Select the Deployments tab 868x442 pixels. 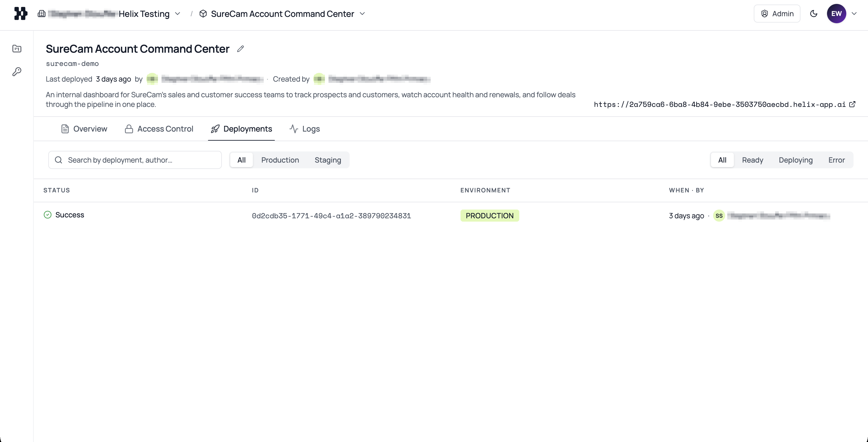tap(241, 129)
